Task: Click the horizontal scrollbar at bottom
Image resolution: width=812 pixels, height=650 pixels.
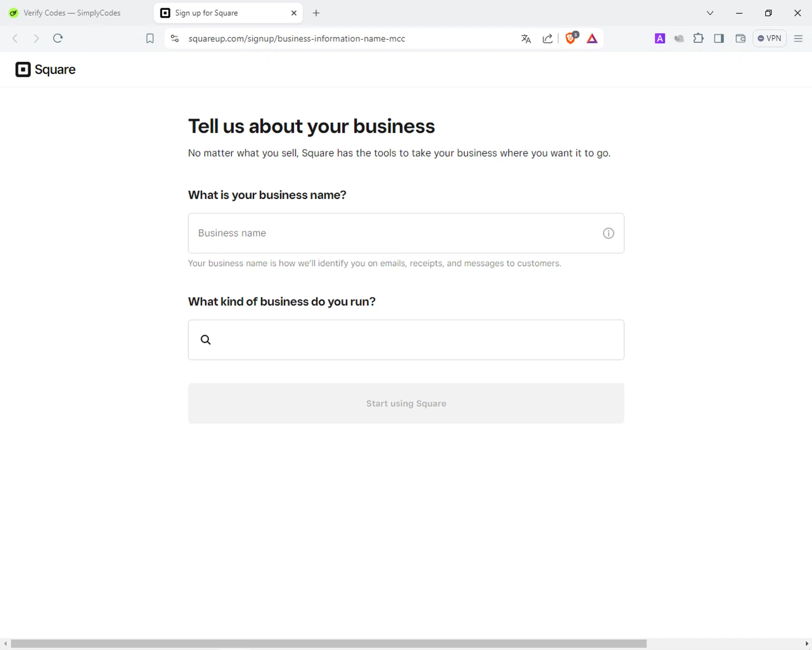Action: (x=329, y=643)
